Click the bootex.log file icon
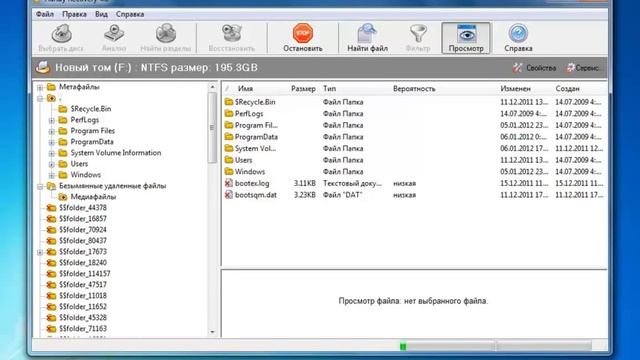The width and height of the screenshot is (640, 360). 229,183
